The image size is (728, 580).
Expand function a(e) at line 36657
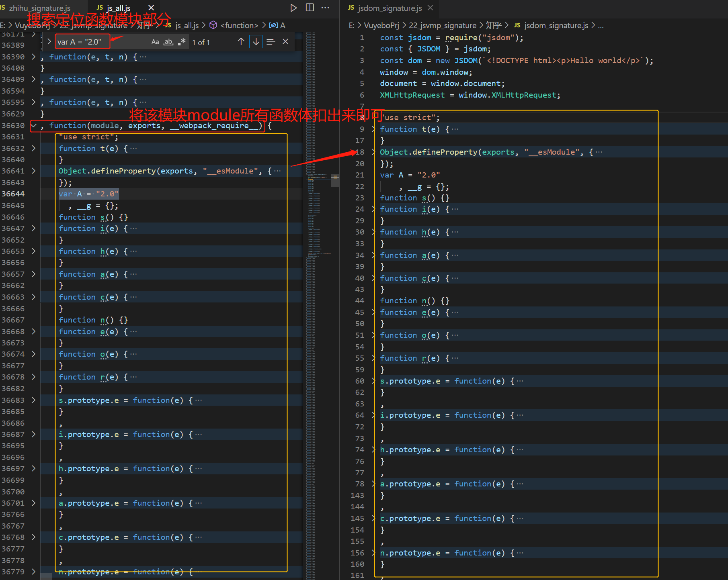[x=34, y=274]
